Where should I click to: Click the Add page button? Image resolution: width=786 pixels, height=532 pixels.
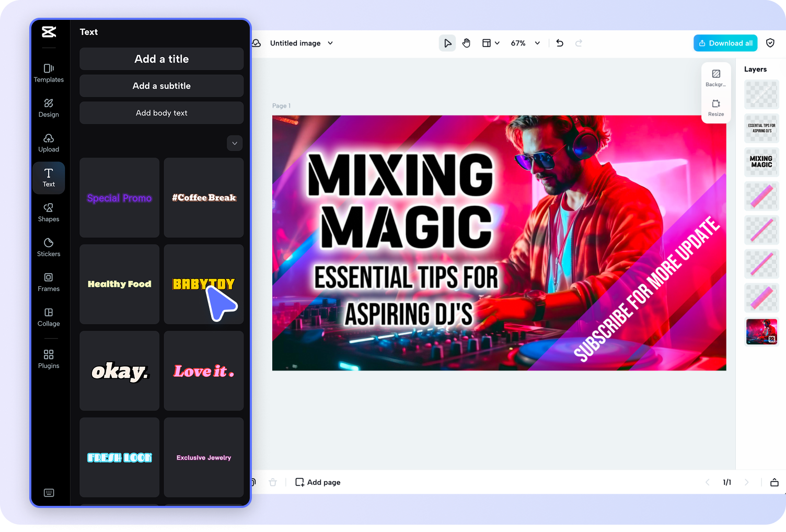tap(318, 482)
